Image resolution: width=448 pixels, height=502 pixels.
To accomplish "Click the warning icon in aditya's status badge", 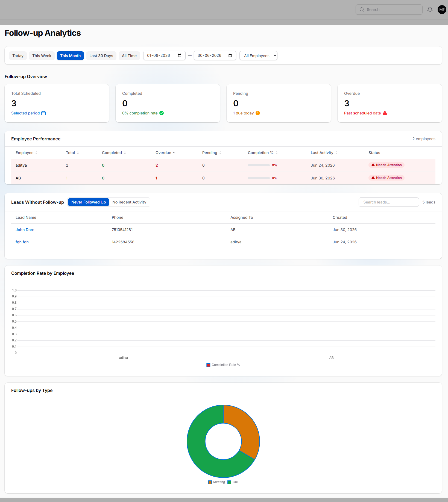I will 373,165.
